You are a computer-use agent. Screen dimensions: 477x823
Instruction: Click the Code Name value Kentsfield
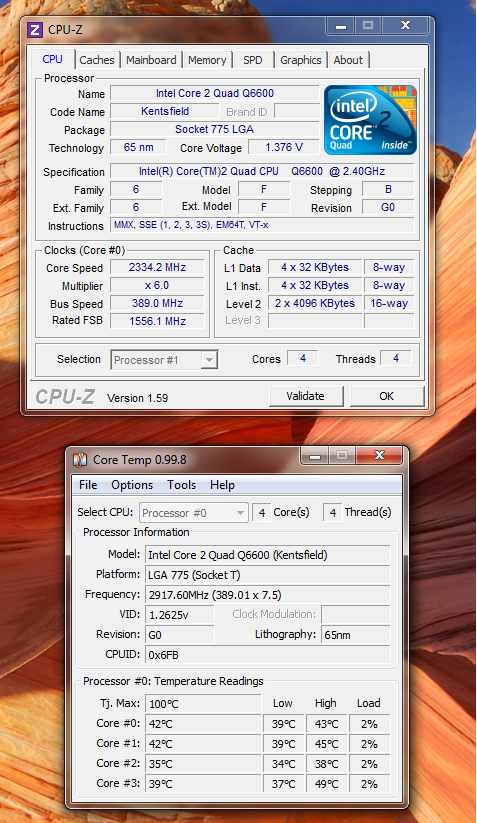165,111
